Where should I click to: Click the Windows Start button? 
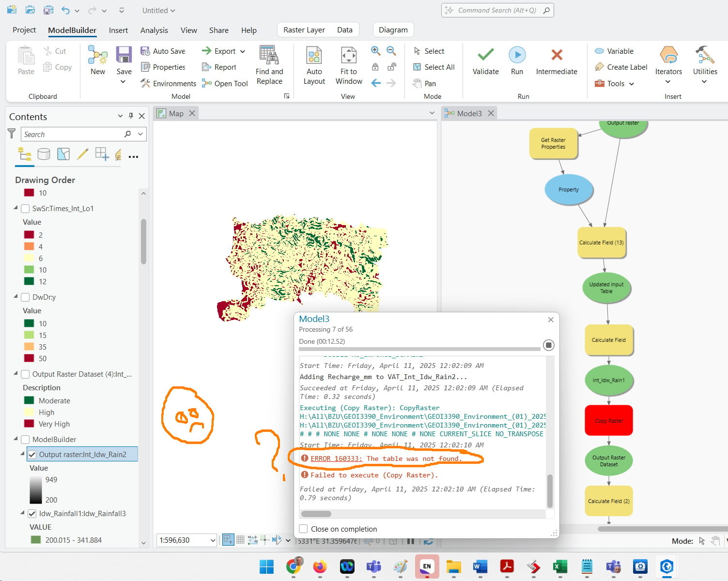coord(266,566)
